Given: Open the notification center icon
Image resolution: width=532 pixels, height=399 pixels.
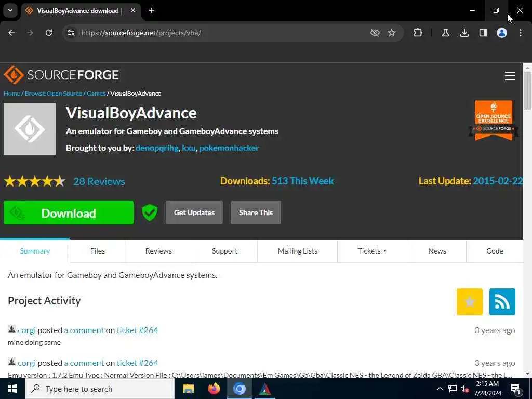Looking at the screenshot, I should [x=515, y=389].
